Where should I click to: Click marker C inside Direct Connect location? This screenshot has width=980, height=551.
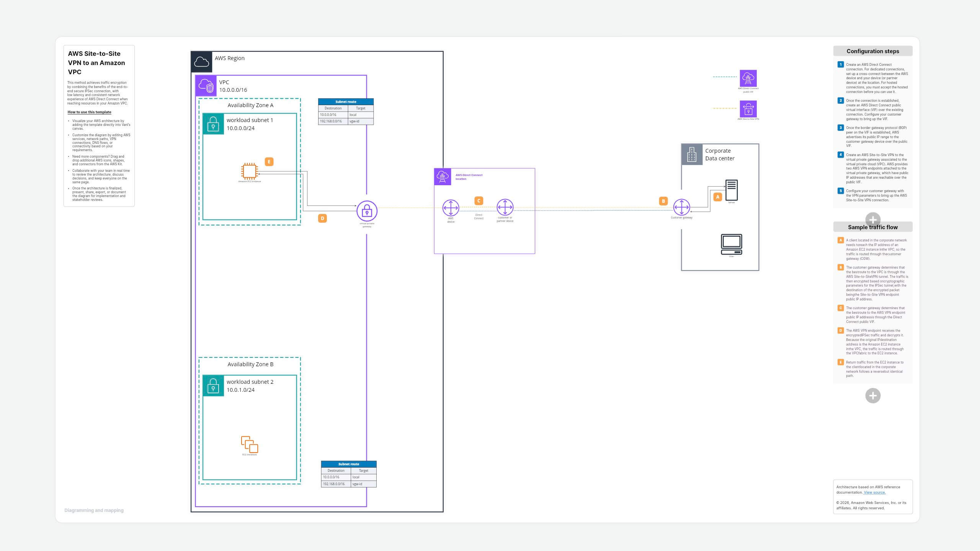click(x=479, y=201)
